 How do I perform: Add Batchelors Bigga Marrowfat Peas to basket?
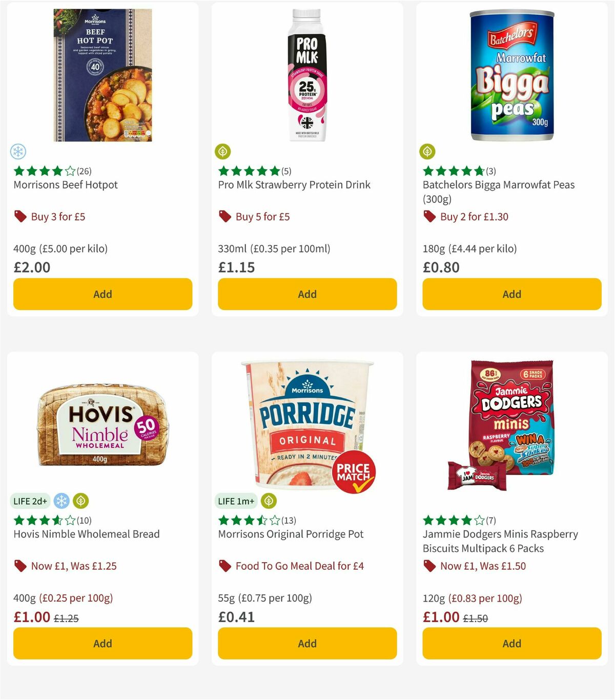click(x=511, y=294)
